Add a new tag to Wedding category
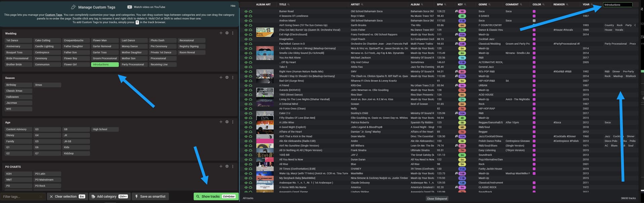Screen dimensions: 644x203 [x=221, y=33]
